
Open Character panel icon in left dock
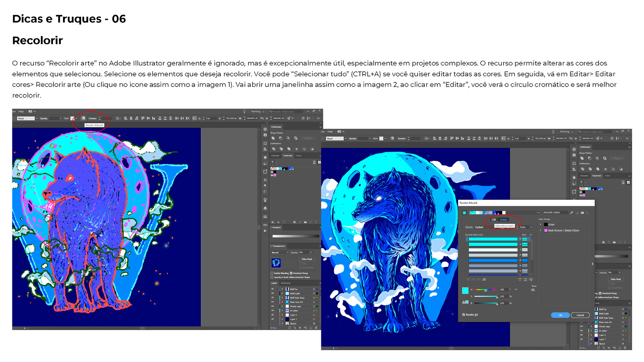pos(265,180)
